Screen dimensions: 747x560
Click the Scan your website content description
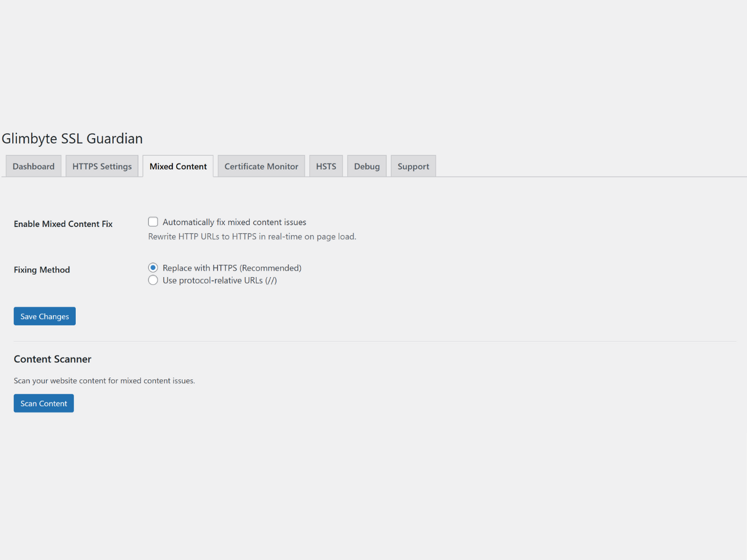[104, 381]
